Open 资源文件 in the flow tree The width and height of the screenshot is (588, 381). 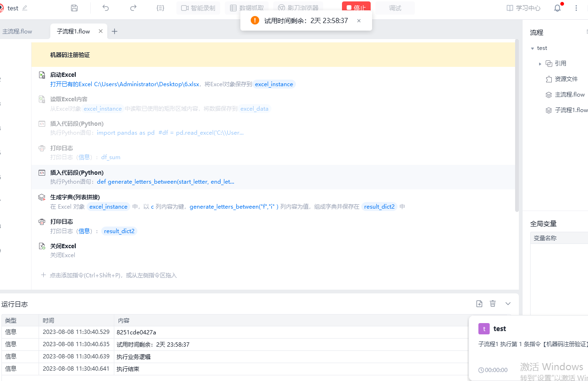(566, 79)
